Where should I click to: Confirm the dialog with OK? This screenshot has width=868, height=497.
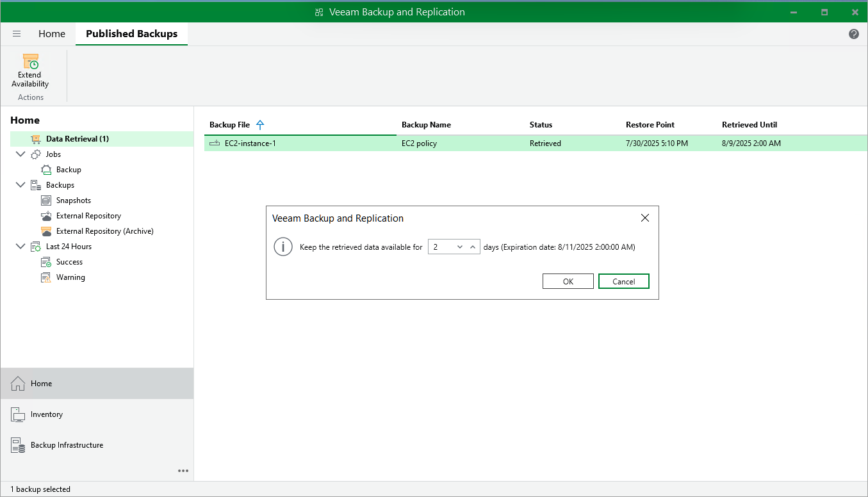coord(568,281)
